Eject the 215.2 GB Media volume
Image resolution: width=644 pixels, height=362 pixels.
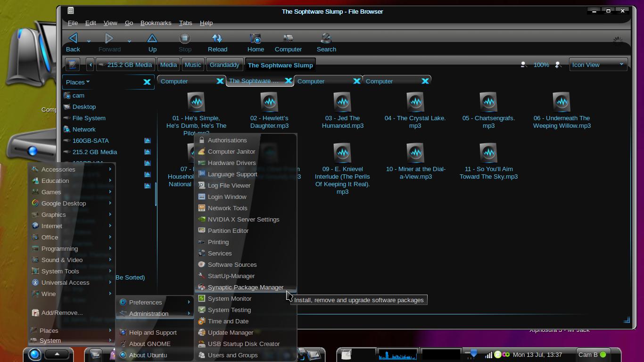point(147,152)
